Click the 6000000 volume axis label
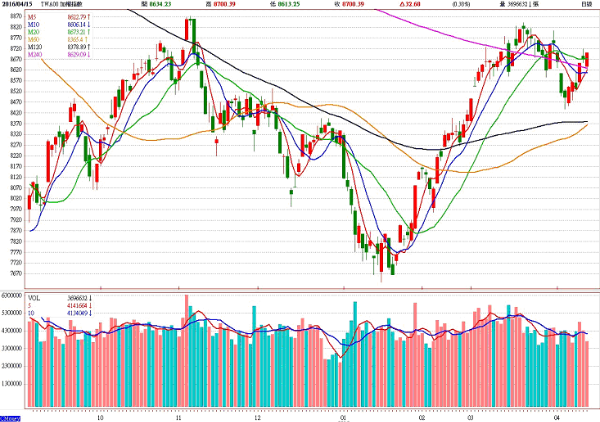Image resolution: width=600 pixels, height=422 pixels. (12, 296)
